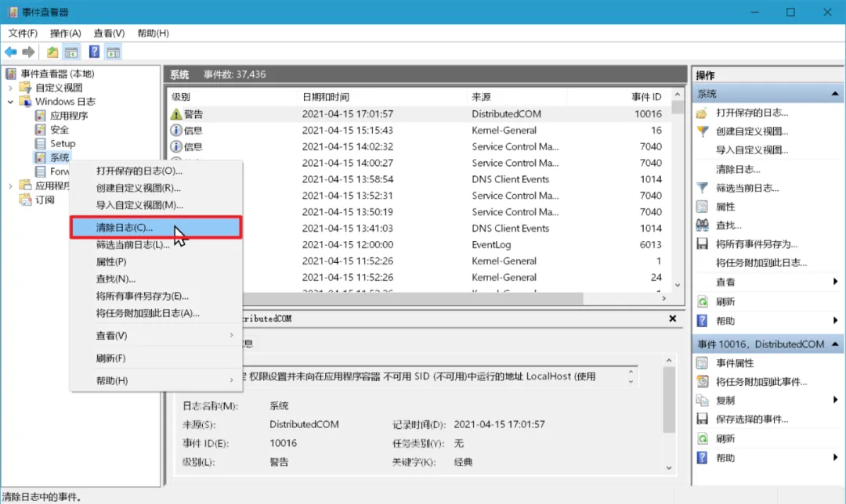Image resolution: width=846 pixels, height=504 pixels.
Task: Toggle the console tree visibility toolbar icon
Action: tap(70, 52)
